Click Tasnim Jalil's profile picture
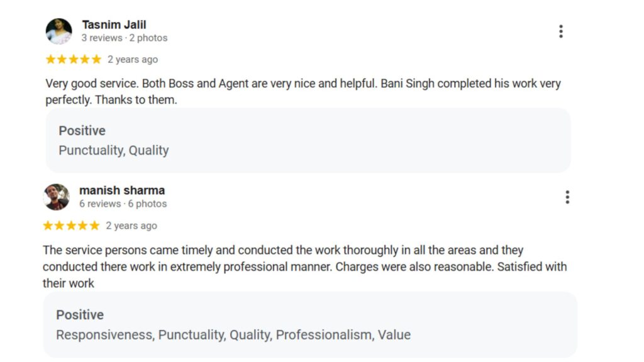The height and width of the screenshot is (362, 644). point(58,31)
